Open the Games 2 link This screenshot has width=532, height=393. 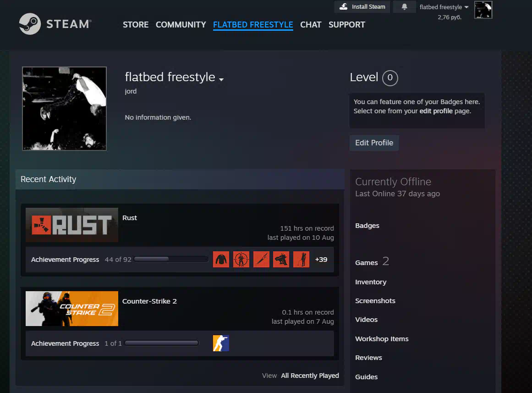pos(372,261)
